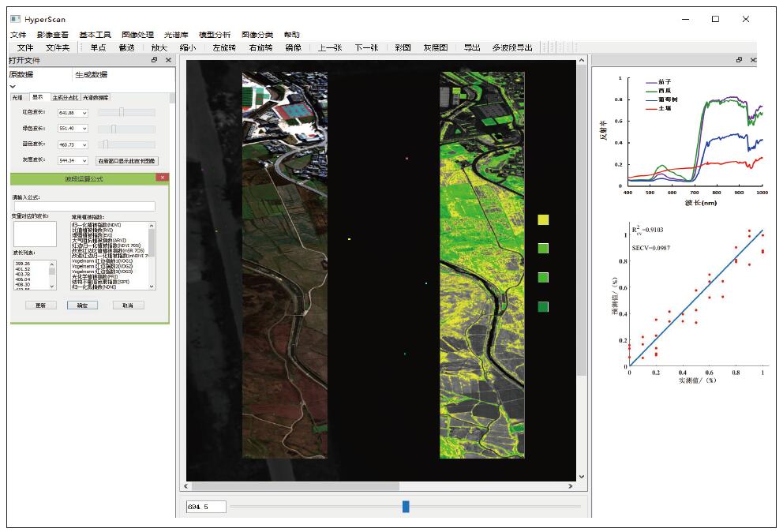Open the gray wavelength 544.34 dropdown

click(x=84, y=160)
